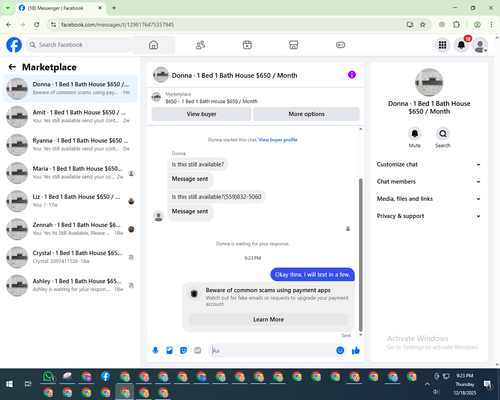Viewport: 500px width, 400px height.
Task: Open the Gaming tab icon
Action: 340,45
